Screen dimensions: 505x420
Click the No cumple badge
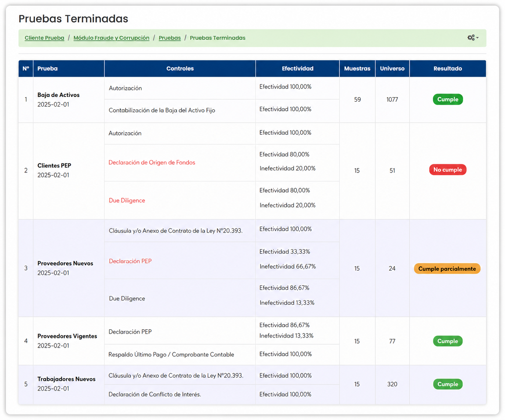pyautogui.click(x=448, y=170)
